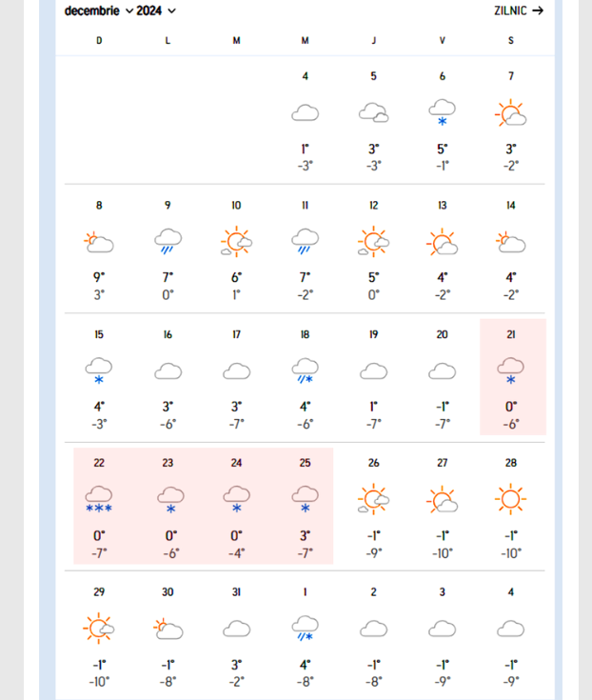Open forecast for day 31
Viewport: 592px width, 700px height.
pyautogui.click(x=236, y=633)
